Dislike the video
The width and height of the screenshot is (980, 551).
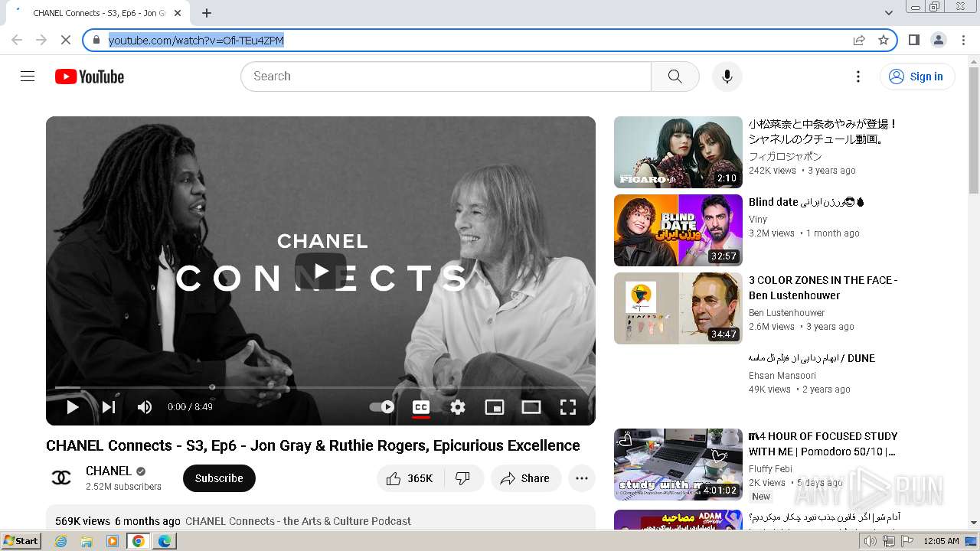pyautogui.click(x=464, y=478)
